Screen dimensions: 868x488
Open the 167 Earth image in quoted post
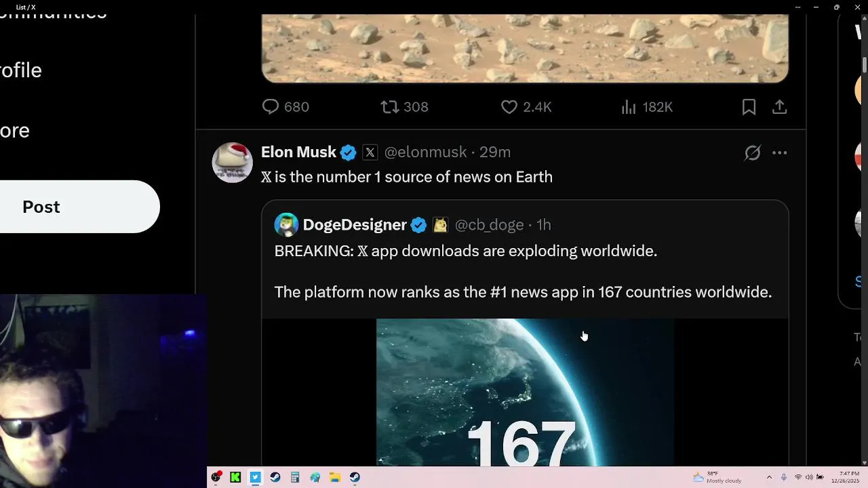525,392
